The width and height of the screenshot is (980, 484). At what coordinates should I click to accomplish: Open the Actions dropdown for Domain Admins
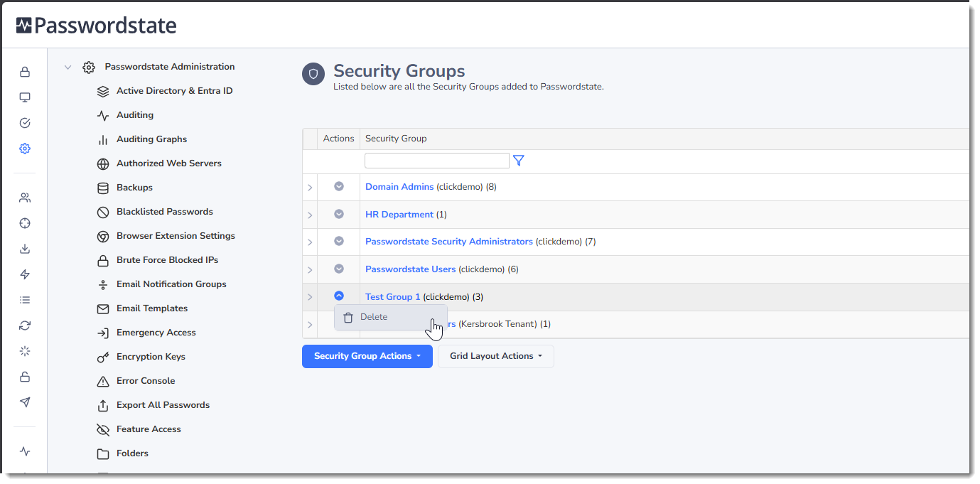pyautogui.click(x=339, y=186)
